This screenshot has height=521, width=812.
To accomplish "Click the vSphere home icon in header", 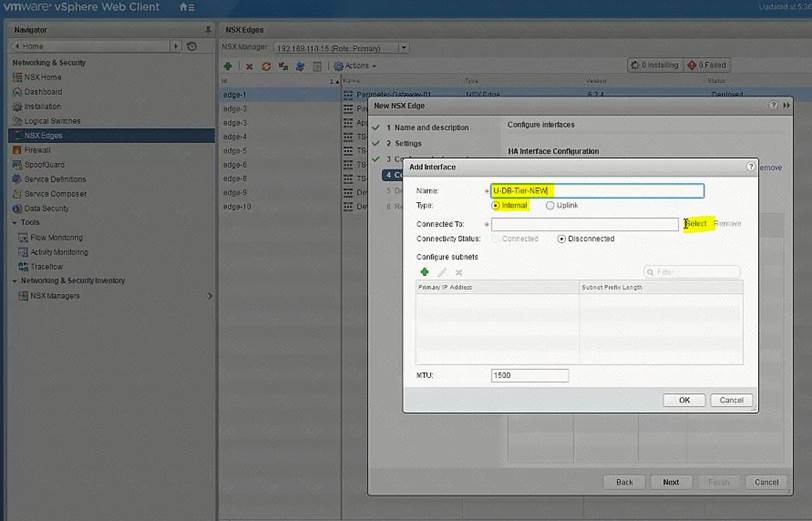I will 186,7.
